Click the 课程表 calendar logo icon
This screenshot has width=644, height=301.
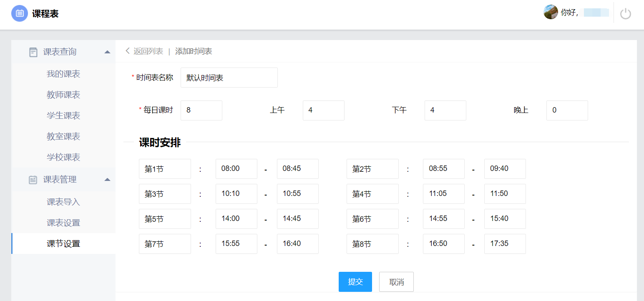[19, 13]
